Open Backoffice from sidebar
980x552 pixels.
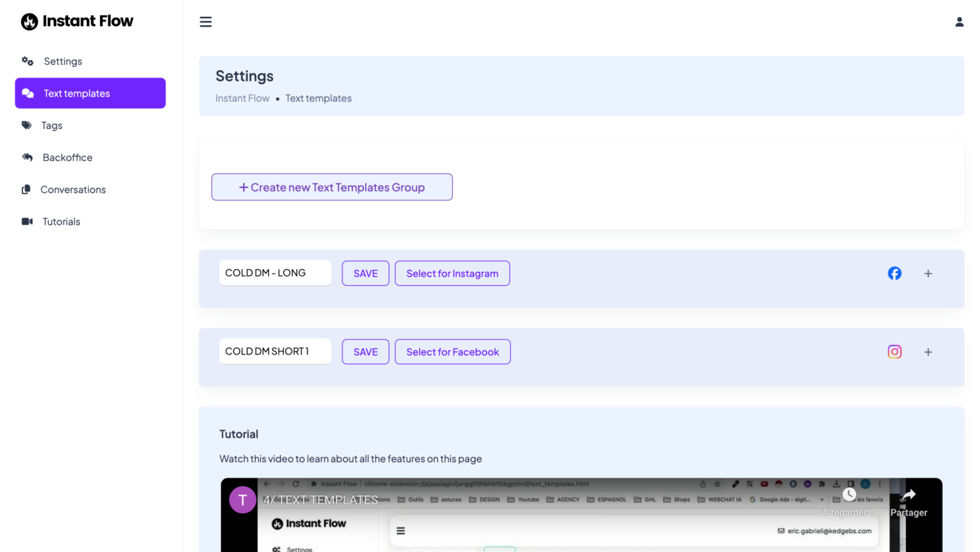click(90, 158)
